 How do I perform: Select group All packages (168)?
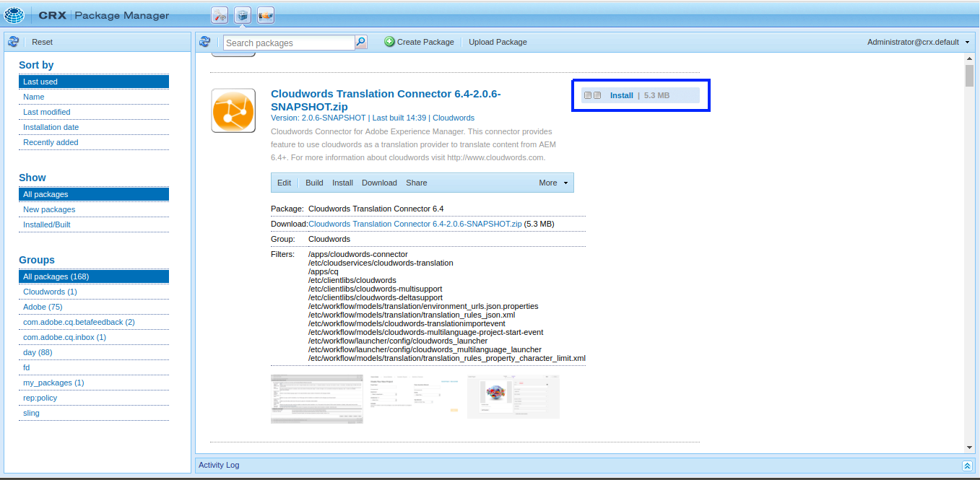(x=94, y=276)
